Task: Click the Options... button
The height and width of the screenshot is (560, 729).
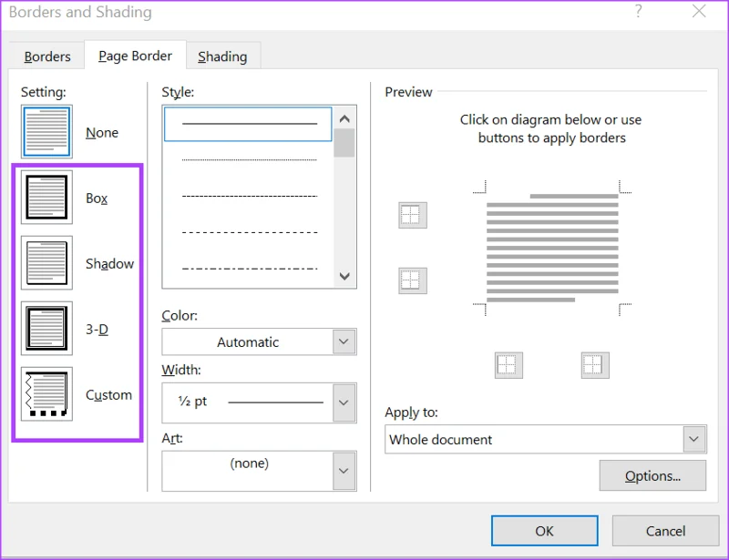Action: [652, 475]
